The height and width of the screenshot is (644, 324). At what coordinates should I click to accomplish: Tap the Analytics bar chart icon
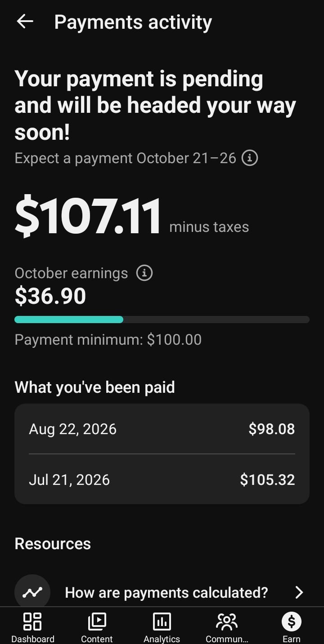click(x=162, y=622)
